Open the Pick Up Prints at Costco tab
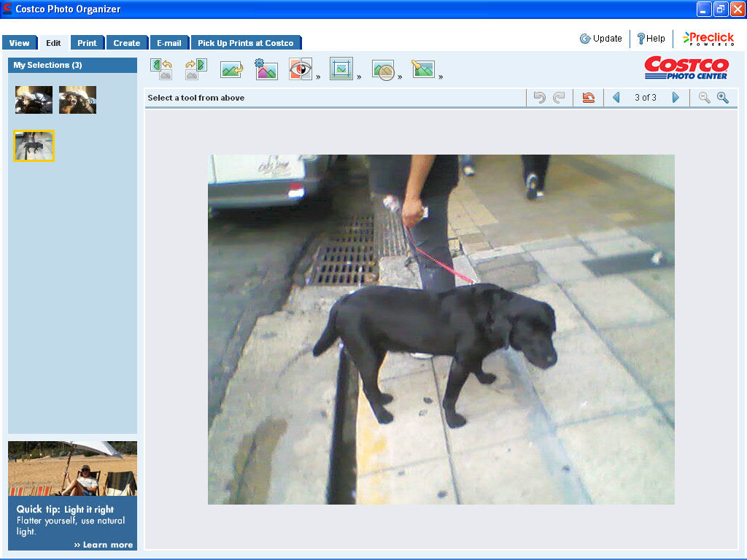Image resolution: width=747 pixels, height=560 pixels. coord(245,43)
